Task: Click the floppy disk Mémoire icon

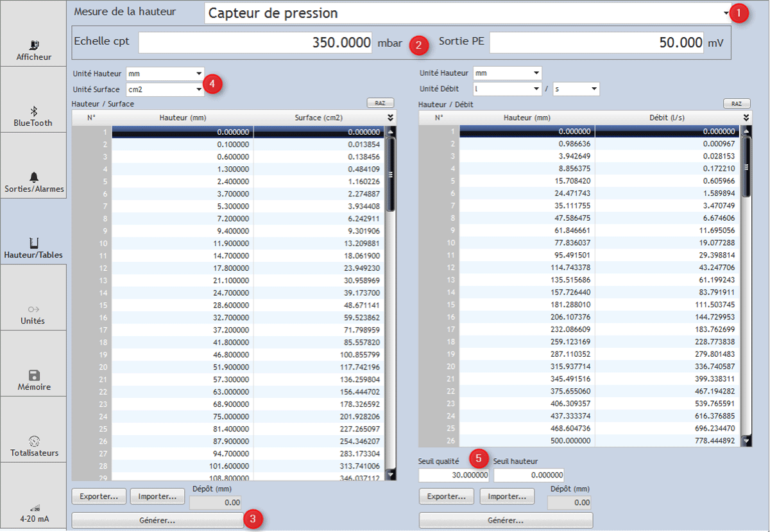Action: click(34, 375)
